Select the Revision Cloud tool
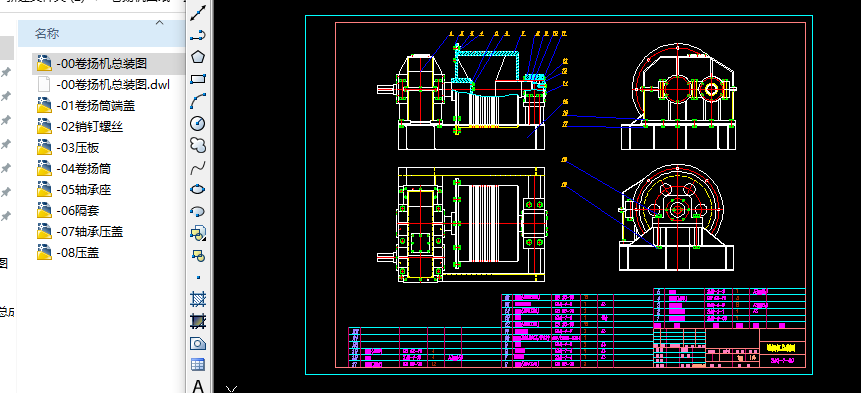861x393 pixels. tap(198, 145)
